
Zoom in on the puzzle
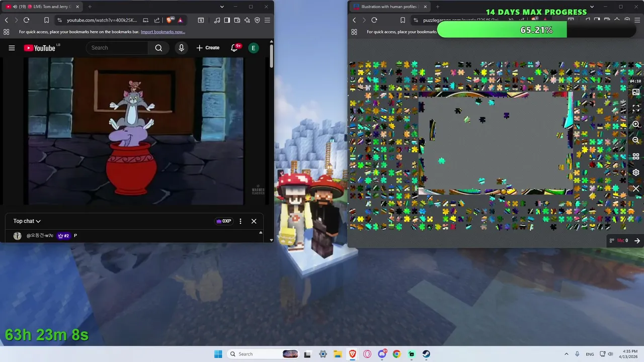[x=636, y=124]
